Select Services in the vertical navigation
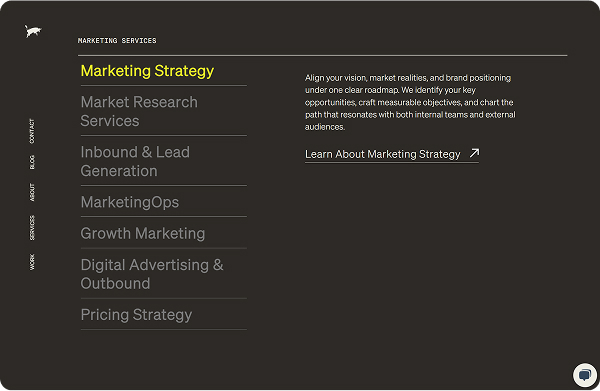This screenshot has width=600, height=391. tap(32, 228)
